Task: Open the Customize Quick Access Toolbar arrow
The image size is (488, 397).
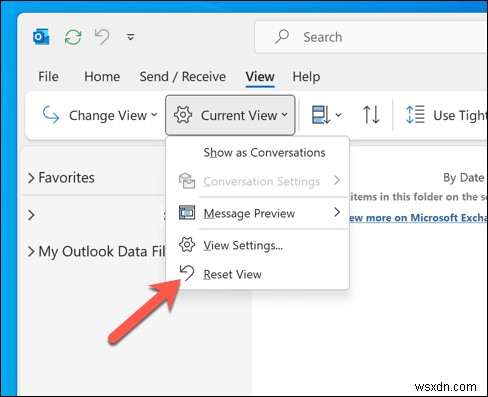Action: pyautogui.click(x=130, y=37)
